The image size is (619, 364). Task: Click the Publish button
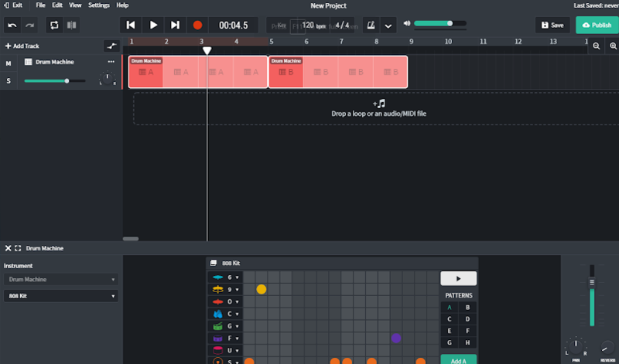[597, 25]
